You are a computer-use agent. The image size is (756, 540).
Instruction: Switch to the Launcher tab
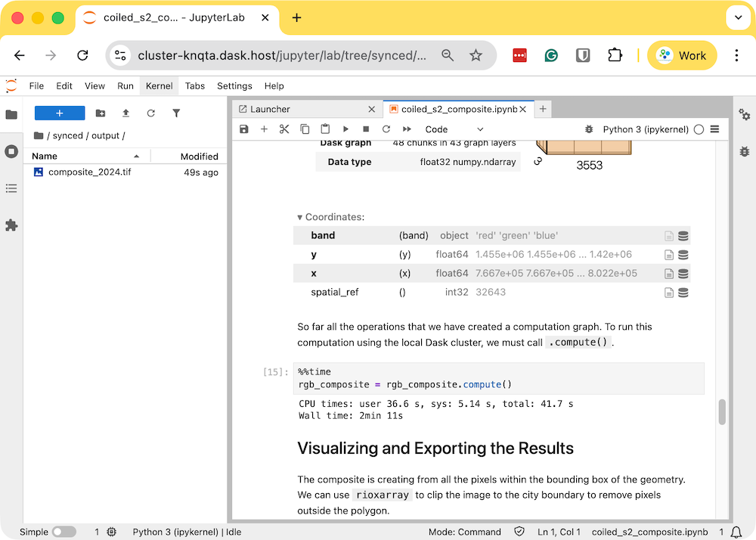(270, 109)
